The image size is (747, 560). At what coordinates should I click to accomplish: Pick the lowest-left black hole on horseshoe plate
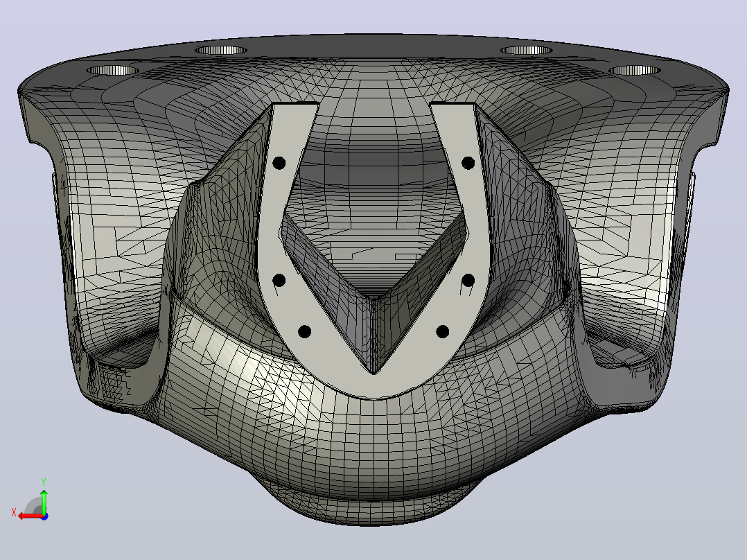[305, 332]
